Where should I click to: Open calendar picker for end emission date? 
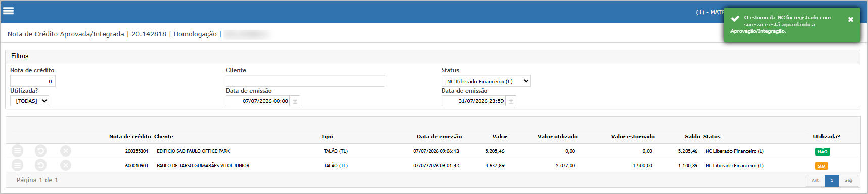coord(511,101)
